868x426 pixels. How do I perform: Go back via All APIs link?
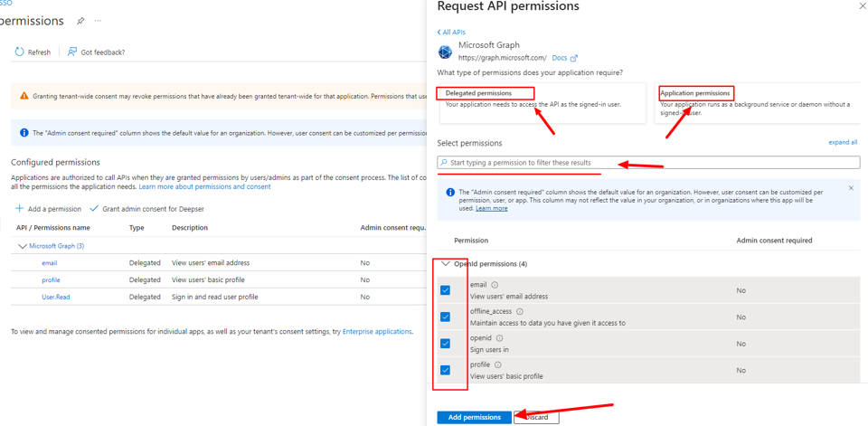click(451, 33)
